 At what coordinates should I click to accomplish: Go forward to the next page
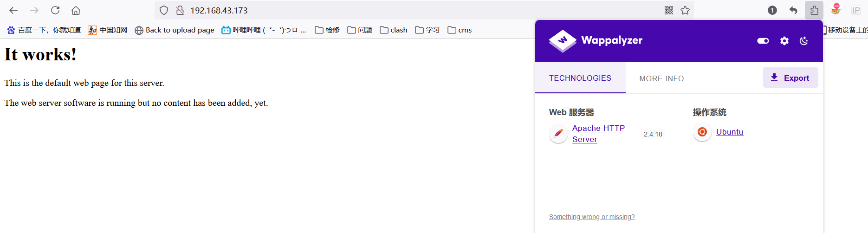coord(34,10)
